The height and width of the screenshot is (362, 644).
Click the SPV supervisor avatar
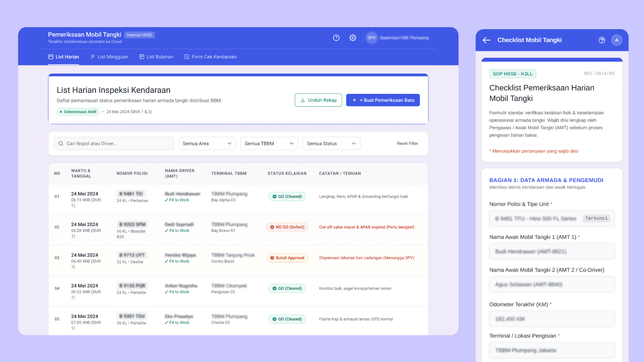(x=372, y=38)
